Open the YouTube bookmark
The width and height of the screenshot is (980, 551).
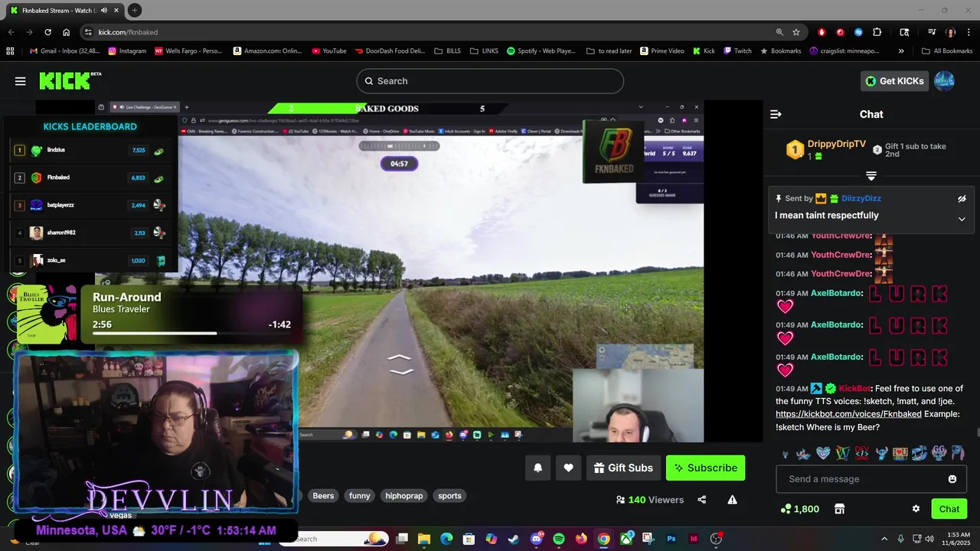pos(329,51)
